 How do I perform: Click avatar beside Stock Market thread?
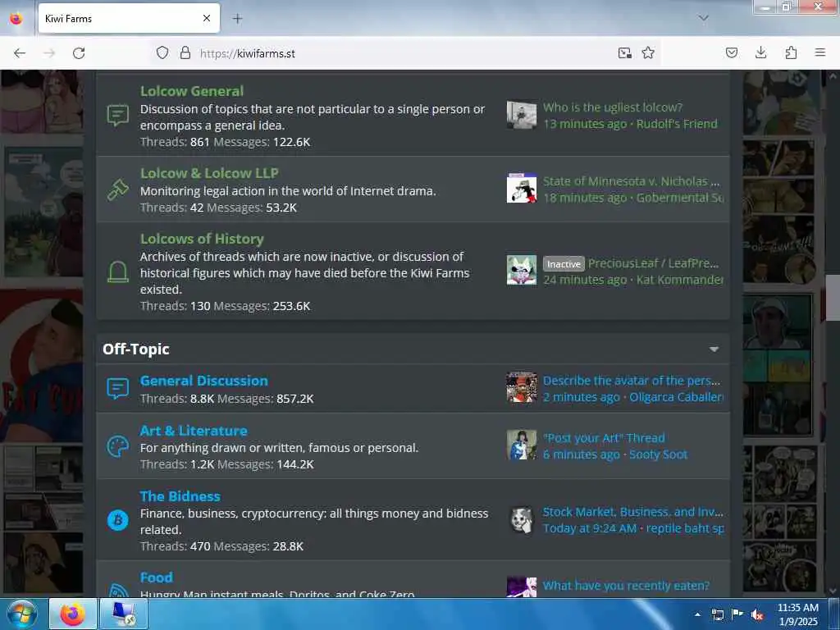click(x=521, y=519)
